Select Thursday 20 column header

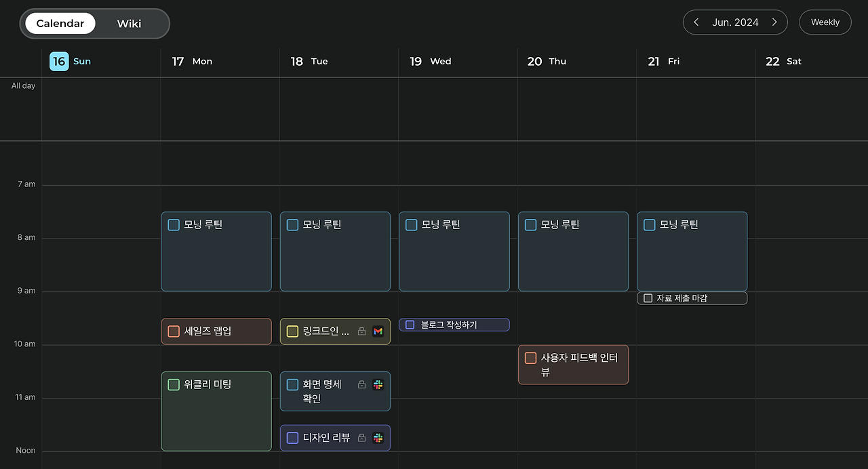click(x=547, y=61)
